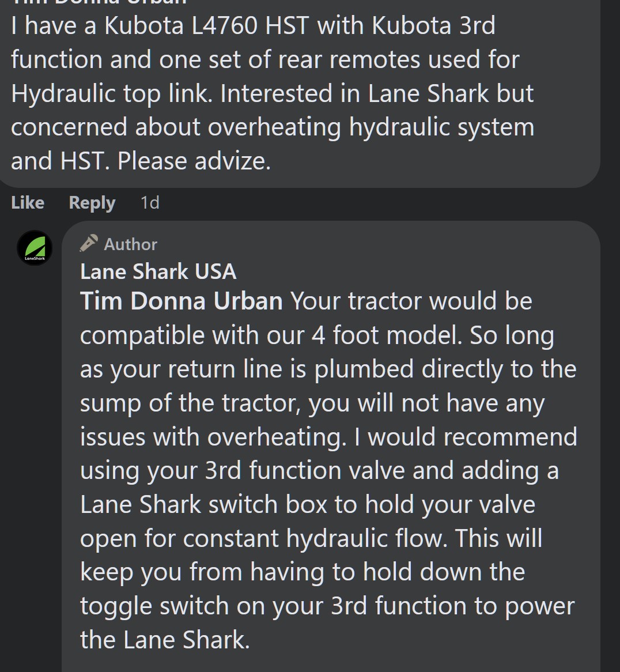620x672 pixels.
Task: Click the 'Lane Shark switch box' phrase
Action: pyautogui.click(x=204, y=504)
